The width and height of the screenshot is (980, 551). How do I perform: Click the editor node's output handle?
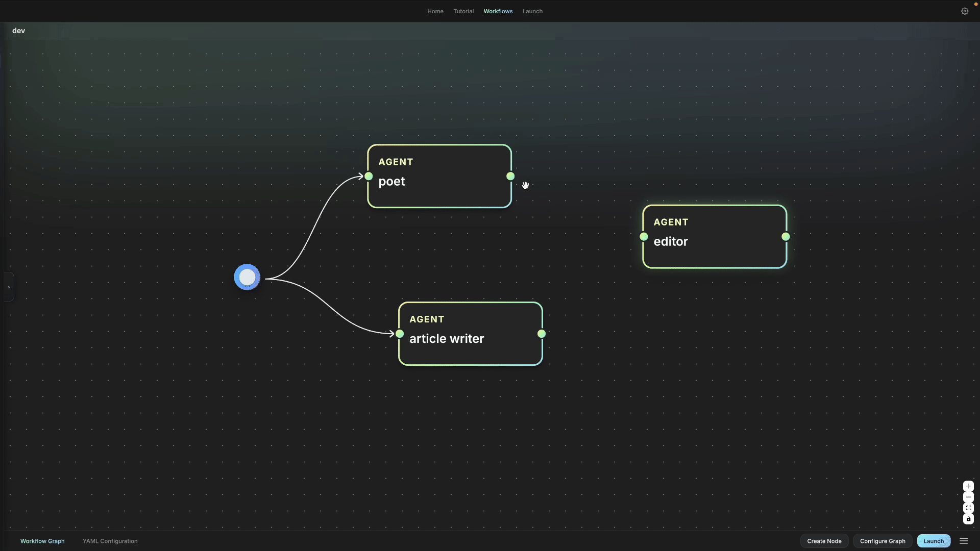(x=786, y=237)
